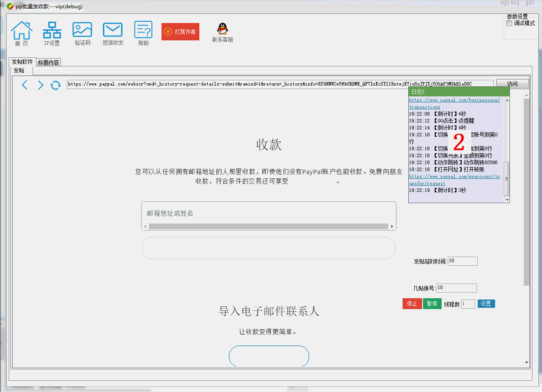Click the rounded button under 让收款变得更简单
542x392 pixels.
click(269, 356)
